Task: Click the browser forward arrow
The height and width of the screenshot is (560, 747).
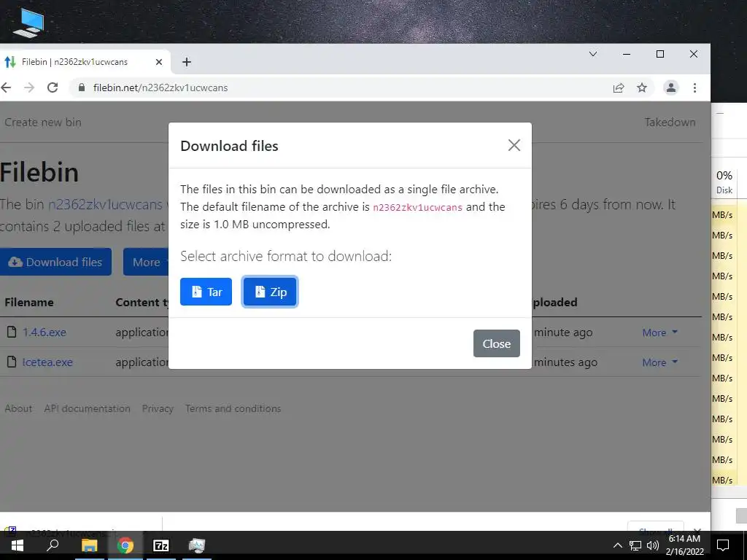Action: pos(29,87)
